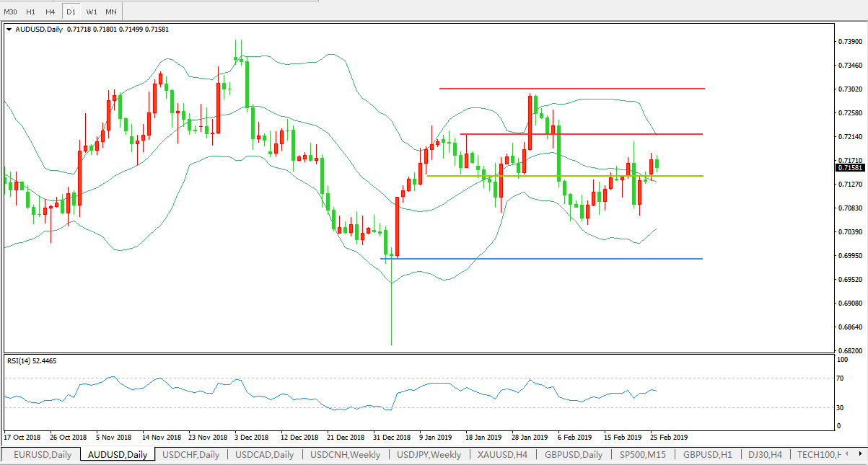The height and width of the screenshot is (465, 868).
Task: Open the USDCNH,Weekly chart tab
Action: (x=346, y=455)
